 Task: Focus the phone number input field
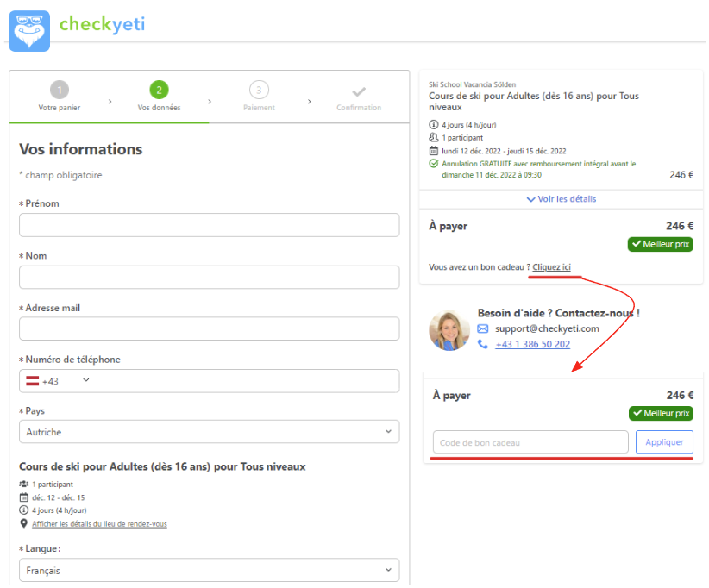coord(248,381)
